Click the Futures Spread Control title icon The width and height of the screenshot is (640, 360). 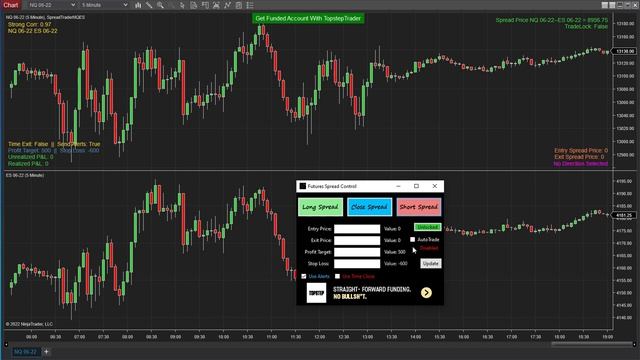click(302, 186)
